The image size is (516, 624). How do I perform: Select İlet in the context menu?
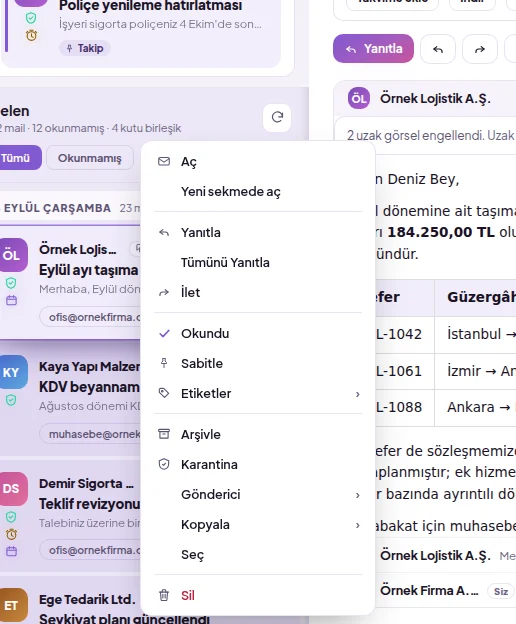(258, 292)
